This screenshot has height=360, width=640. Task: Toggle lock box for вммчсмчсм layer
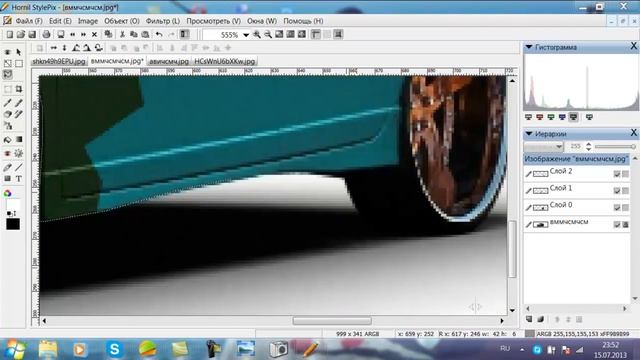[625, 224]
